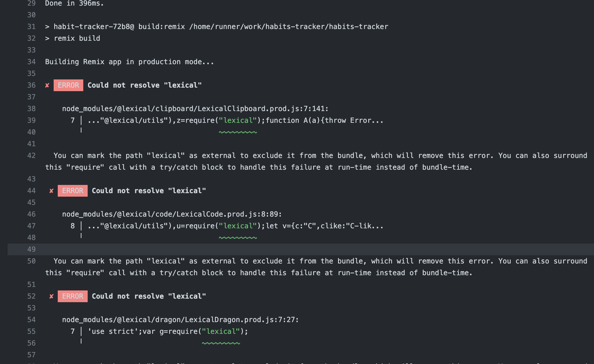Select line number 36 to highlight it
The height and width of the screenshot is (364, 594).
(x=31, y=85)
